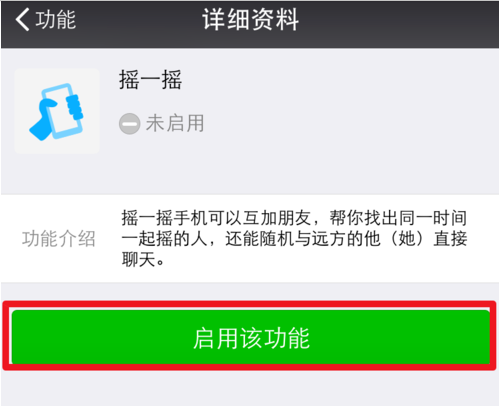
Task: Go back via the 功能 label
Action: point(56,20)
